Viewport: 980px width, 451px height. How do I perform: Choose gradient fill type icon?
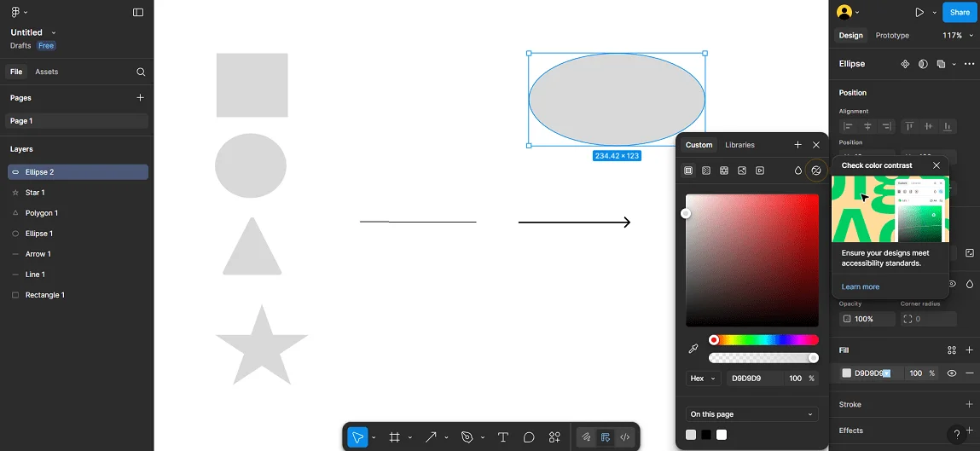(706, 171)
